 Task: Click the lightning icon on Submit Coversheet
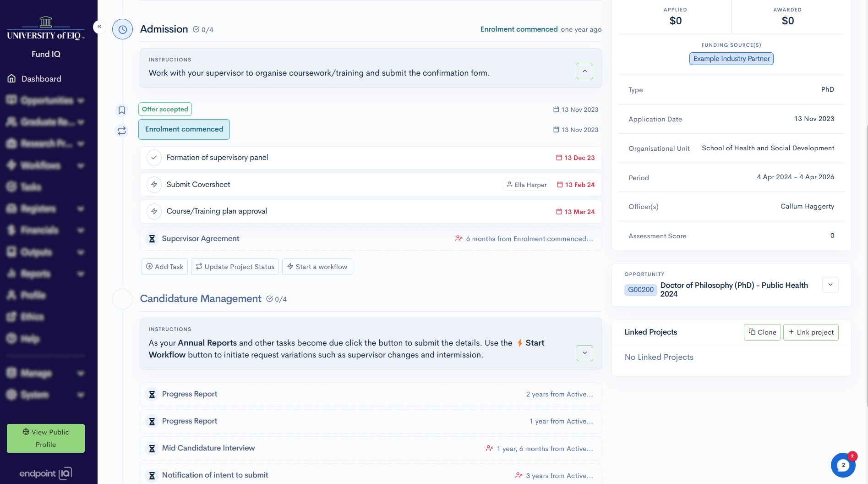154,184
